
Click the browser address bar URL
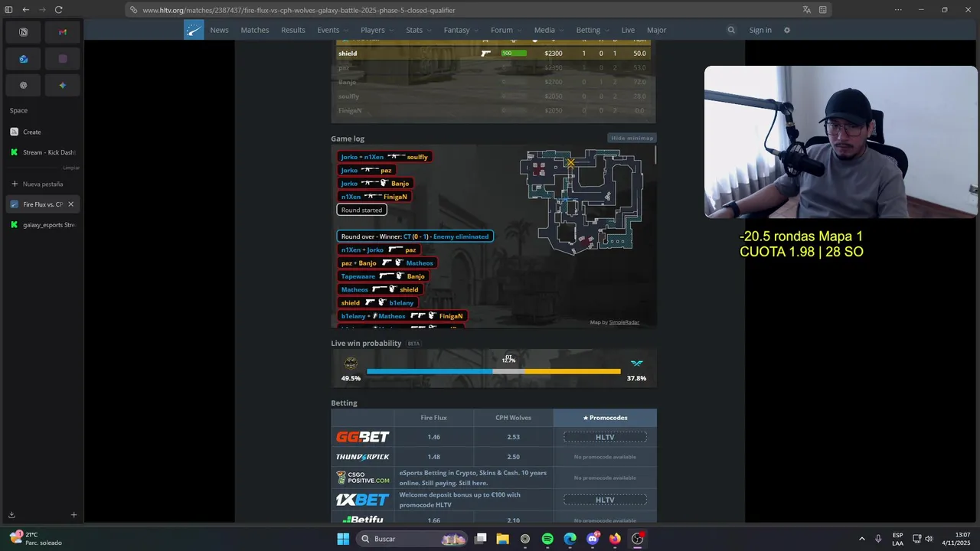[299, 10]
